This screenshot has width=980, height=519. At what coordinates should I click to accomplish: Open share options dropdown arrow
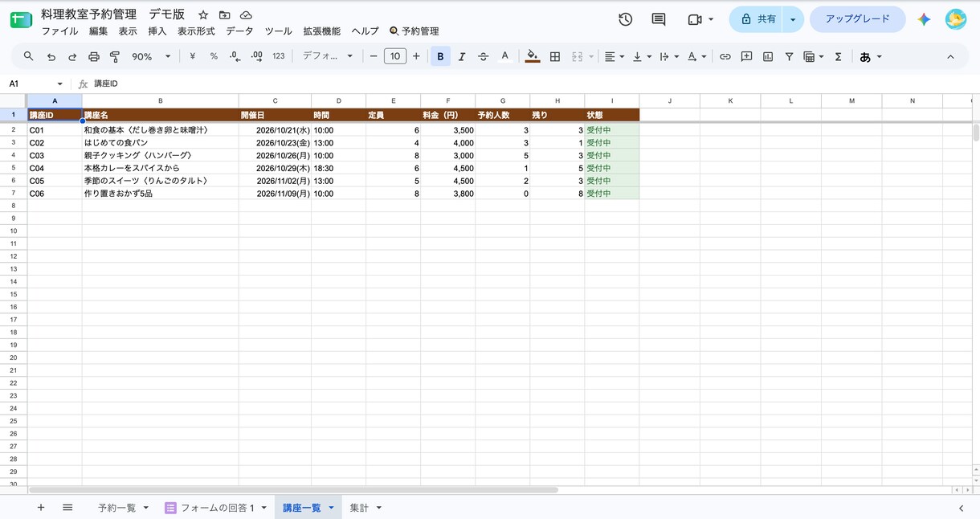point(794,19)
